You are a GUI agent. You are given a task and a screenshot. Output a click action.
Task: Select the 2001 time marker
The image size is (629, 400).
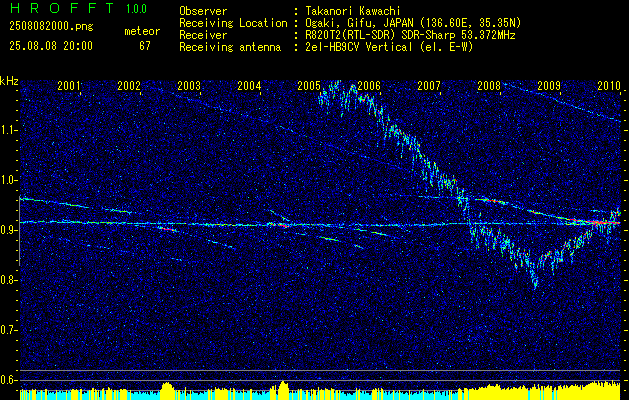coord(69,85)
